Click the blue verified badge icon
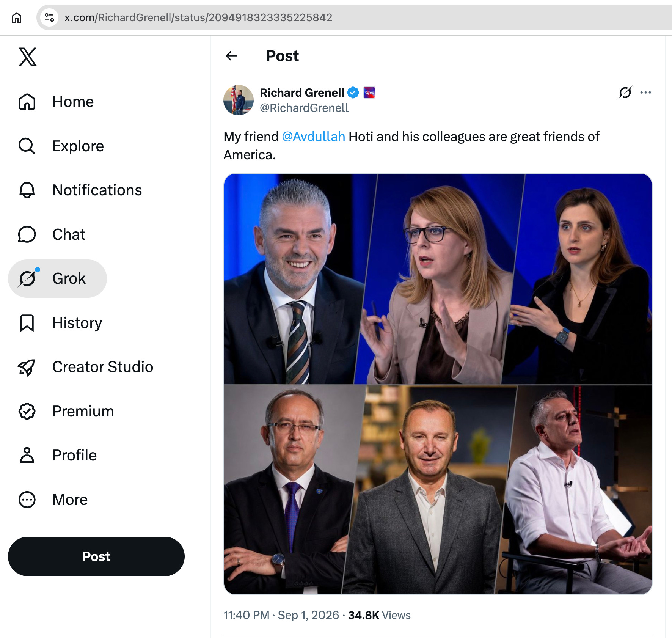 coord(353,93)
